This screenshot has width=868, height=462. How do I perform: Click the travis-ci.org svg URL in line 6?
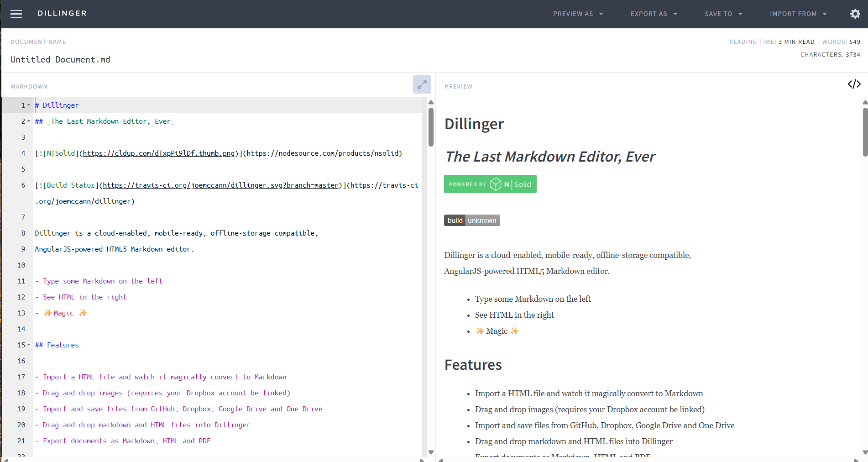221,185
